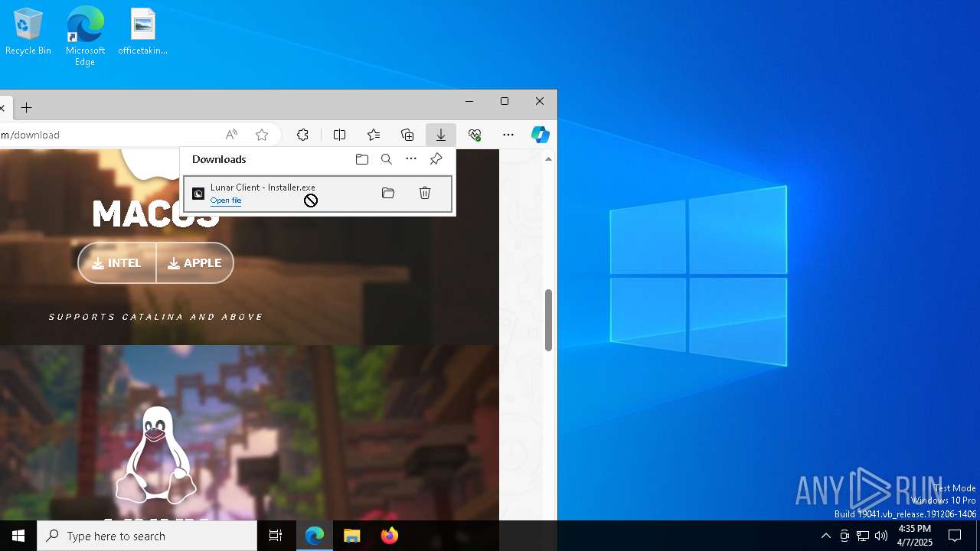Toggle the Downloads toolbar button
The width and height of the screenshot is (980, 551).
441,135
